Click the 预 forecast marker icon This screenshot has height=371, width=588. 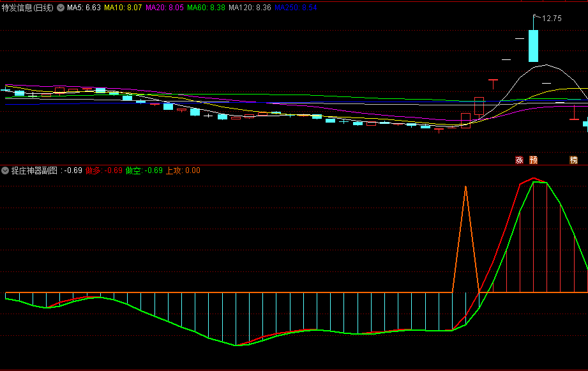(x=533, y=160)
